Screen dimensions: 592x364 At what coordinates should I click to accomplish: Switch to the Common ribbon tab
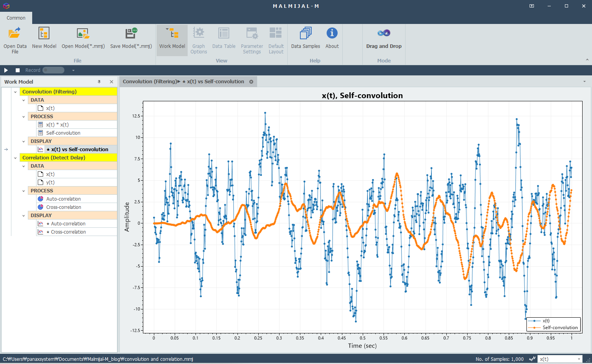16,18
